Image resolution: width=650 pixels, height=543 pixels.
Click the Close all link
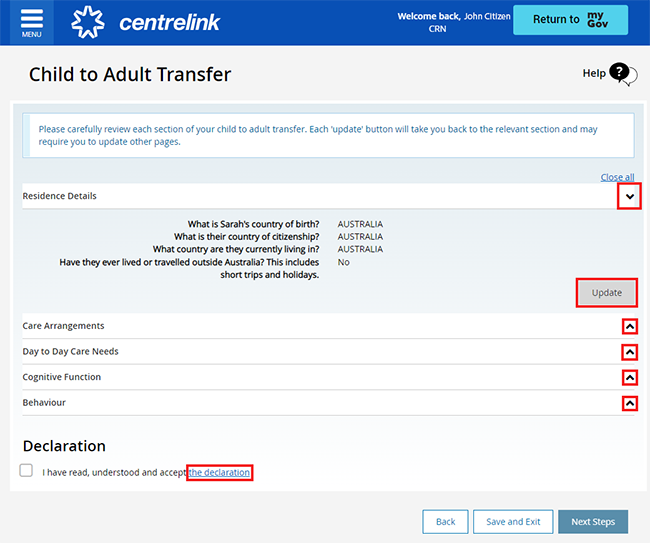coord(617,177)
